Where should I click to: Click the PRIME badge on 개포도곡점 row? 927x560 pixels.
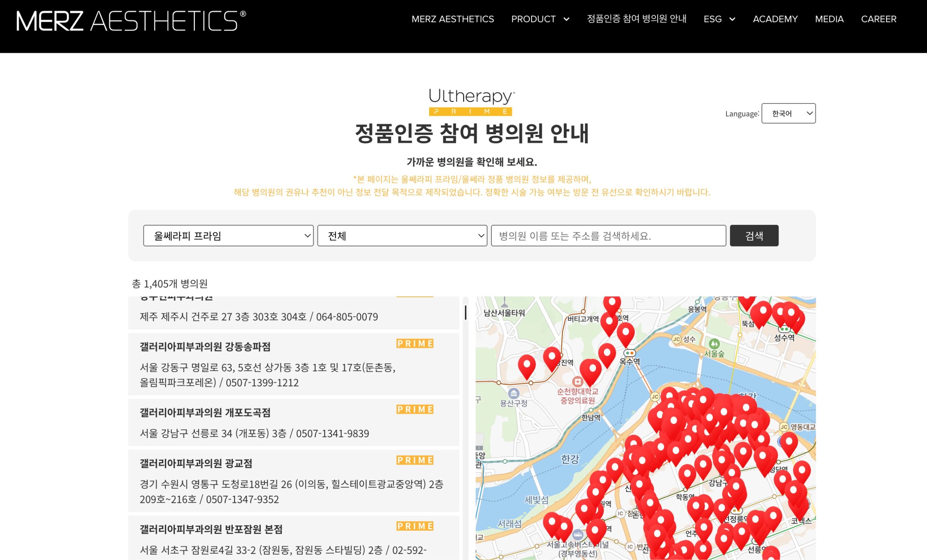click(415, 409)
